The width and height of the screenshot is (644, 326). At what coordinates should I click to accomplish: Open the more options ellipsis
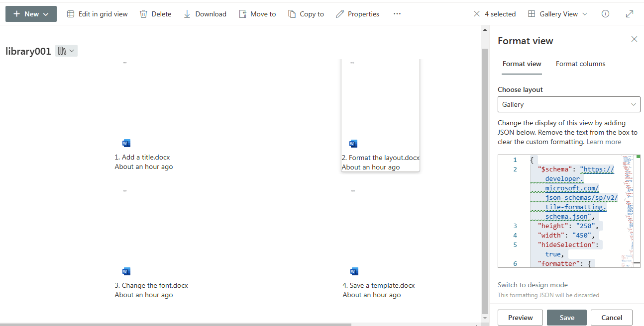point(397,14)
